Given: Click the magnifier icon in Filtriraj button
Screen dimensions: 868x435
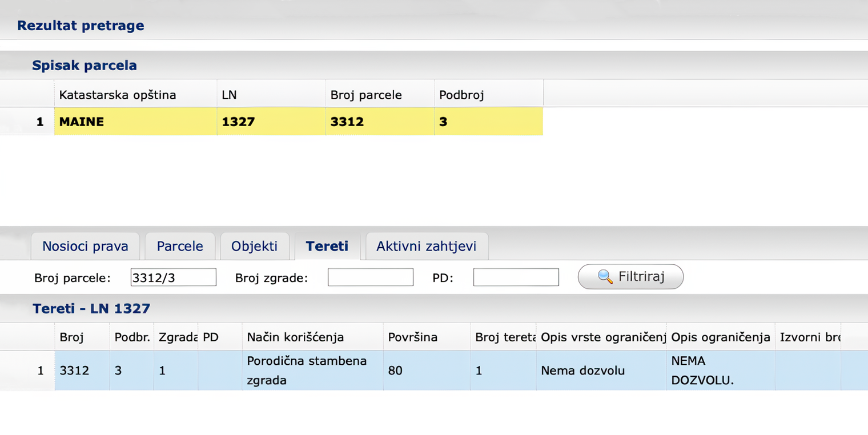Looking at the screenshot, I should pyautogui.click(x=605, y=277).
